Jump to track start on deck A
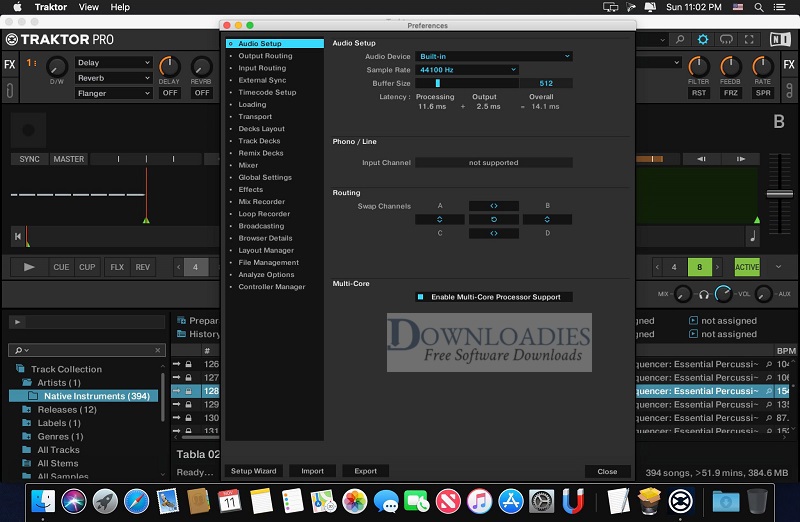Screen dimensions: 800x522 pos(18,236)
